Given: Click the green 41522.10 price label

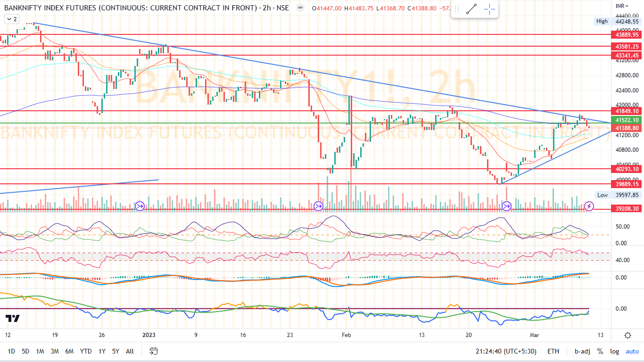Looking at the screenshot, I should pyautogui.click(x=627, y=121).
